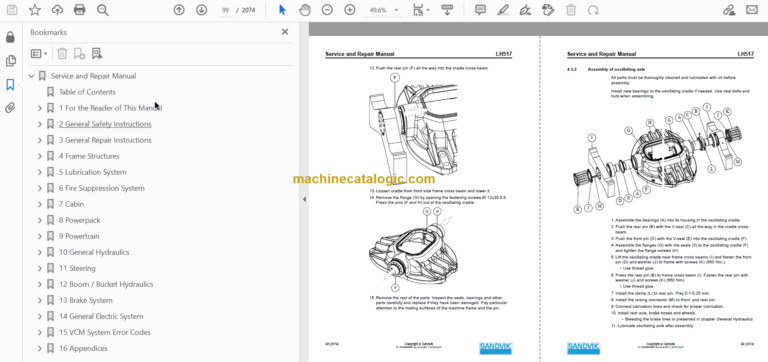
Task: Collapse the navigation pane with the left arrow handle
Action: [x=304, y=199]
